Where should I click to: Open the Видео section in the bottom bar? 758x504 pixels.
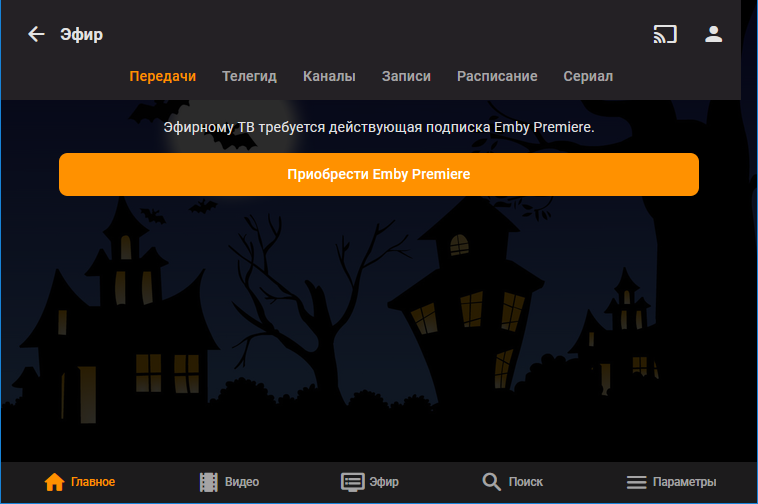point(229,482)
